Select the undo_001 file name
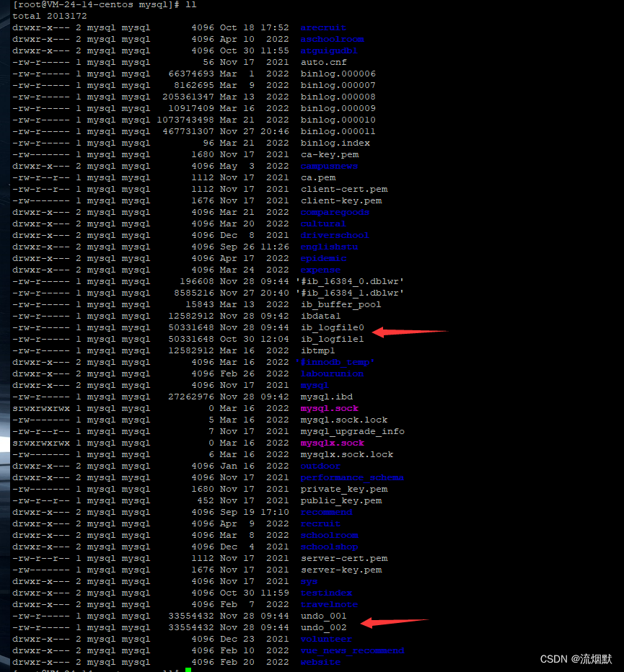 tap(323, 616)
